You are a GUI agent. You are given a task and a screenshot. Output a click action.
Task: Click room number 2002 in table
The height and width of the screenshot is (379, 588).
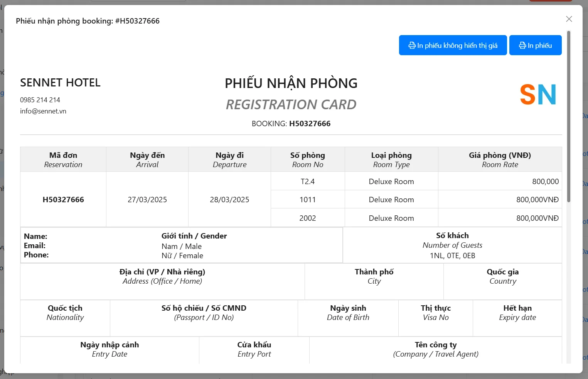point(307,218)
